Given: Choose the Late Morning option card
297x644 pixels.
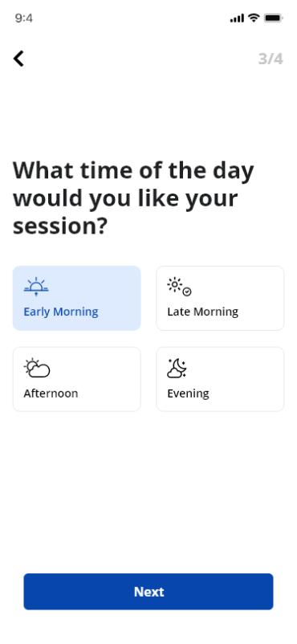Looking at the screenshot, I should [x=220, y=298].
